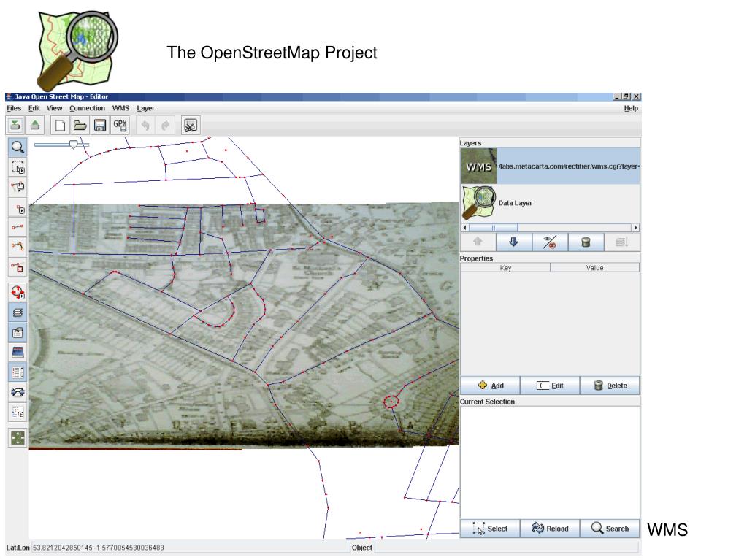Click the Lat/Lon coordinates field
The width and height of the screenshot is (747, 560).
pos(190,548)
